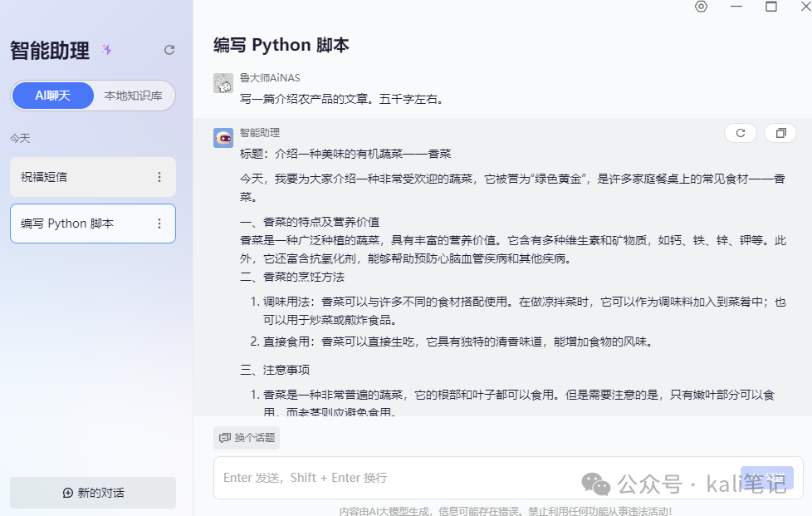This screenshot has width=812, height=516.
Task: Open settings via the hexagon gear icon
Action: [702, 7]
